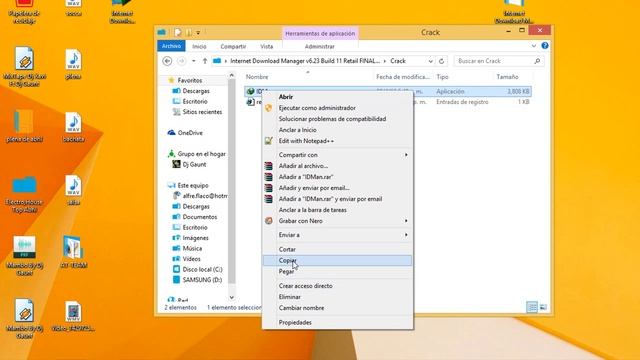Open the Administrar tab
The image size is (640, 360).
(320, 47)
